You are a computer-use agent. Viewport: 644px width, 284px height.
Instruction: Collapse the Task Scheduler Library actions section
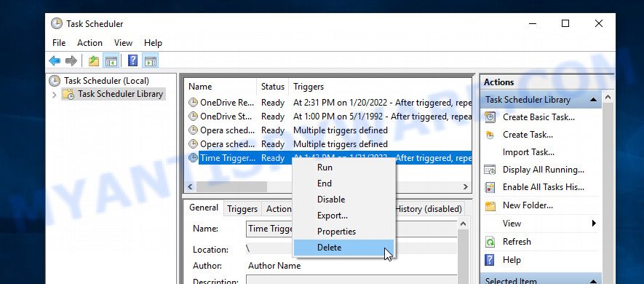592,100
